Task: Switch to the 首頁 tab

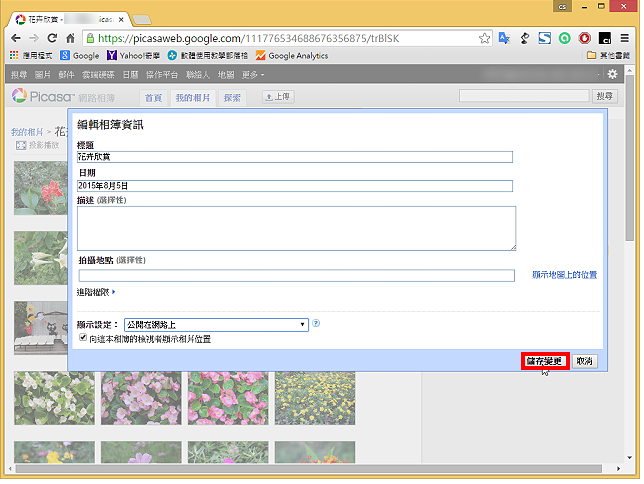Action: pos(153,98)
